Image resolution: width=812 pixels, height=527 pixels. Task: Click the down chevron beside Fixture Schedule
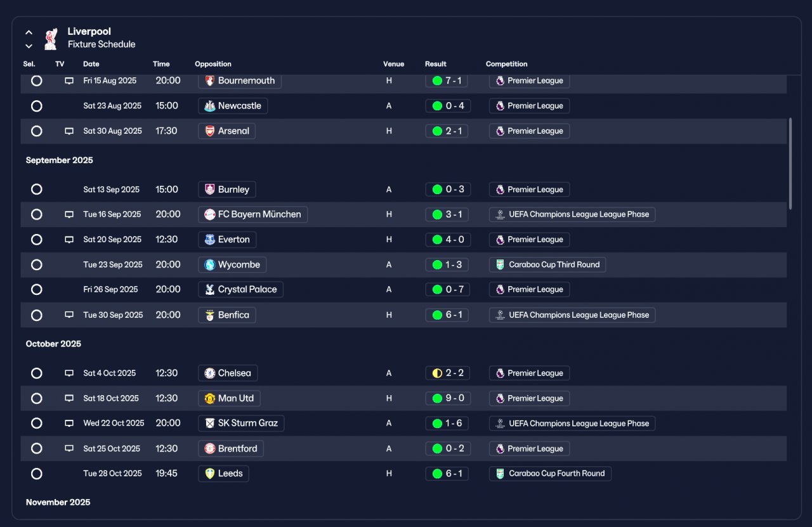29,46
